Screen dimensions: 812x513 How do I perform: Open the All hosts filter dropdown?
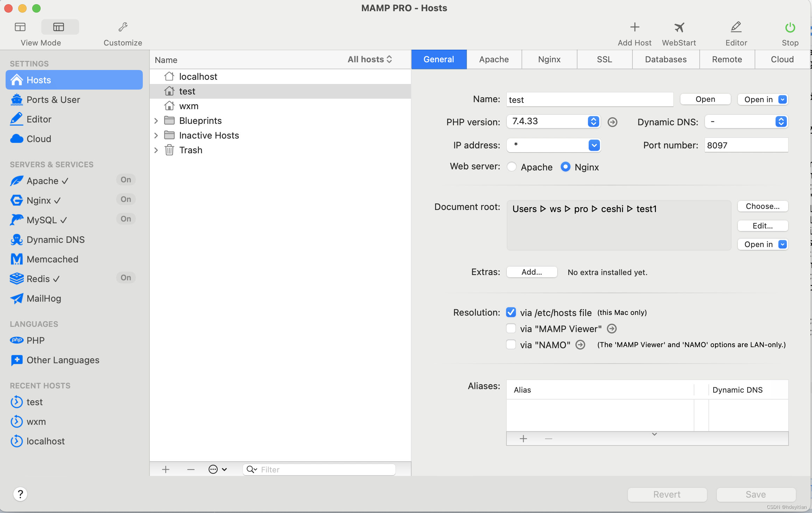(370, 59)
